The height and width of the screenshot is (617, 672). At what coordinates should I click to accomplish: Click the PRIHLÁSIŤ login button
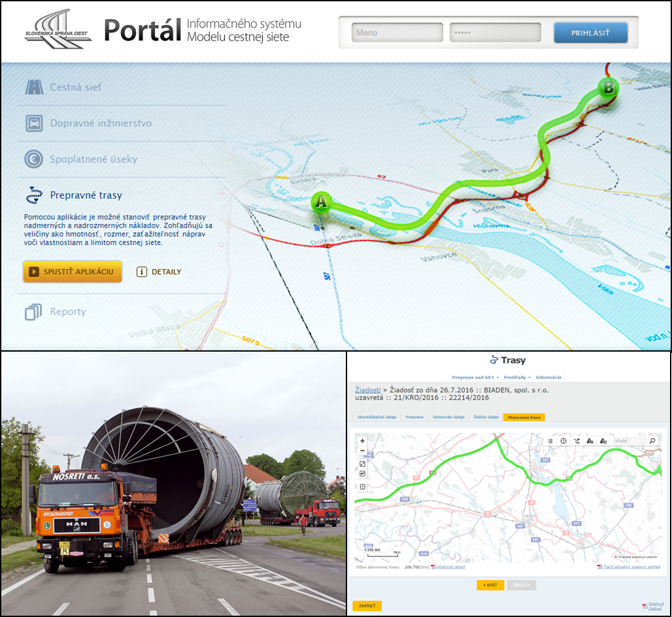pos(590,33)
